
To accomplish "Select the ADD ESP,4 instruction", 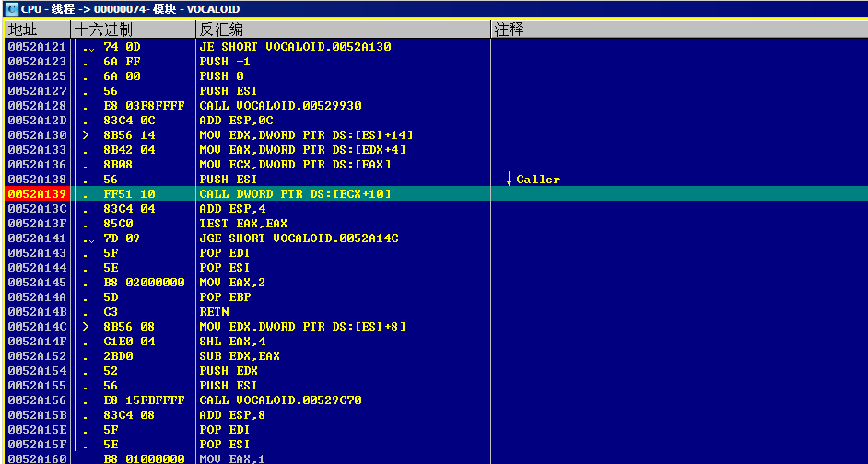I will (x=232, y=209).
